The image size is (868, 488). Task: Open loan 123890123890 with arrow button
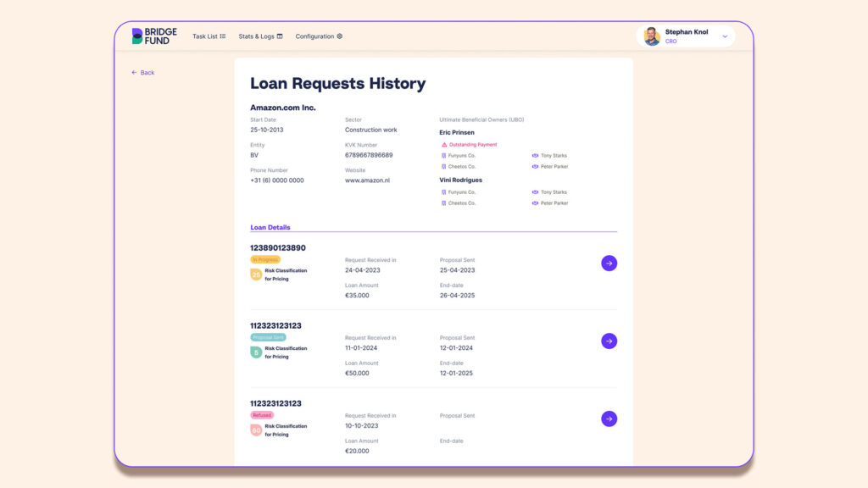pyautogui.click(x=609, y=263)
